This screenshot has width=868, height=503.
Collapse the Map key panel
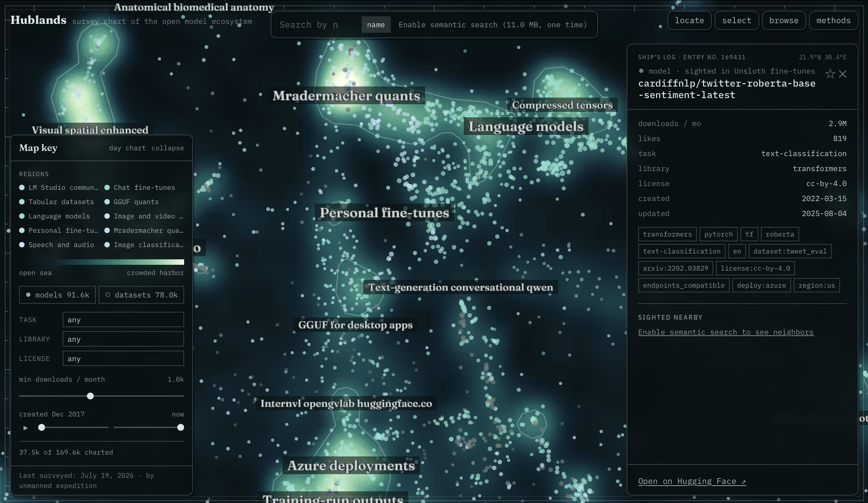[x=168, y=148]
